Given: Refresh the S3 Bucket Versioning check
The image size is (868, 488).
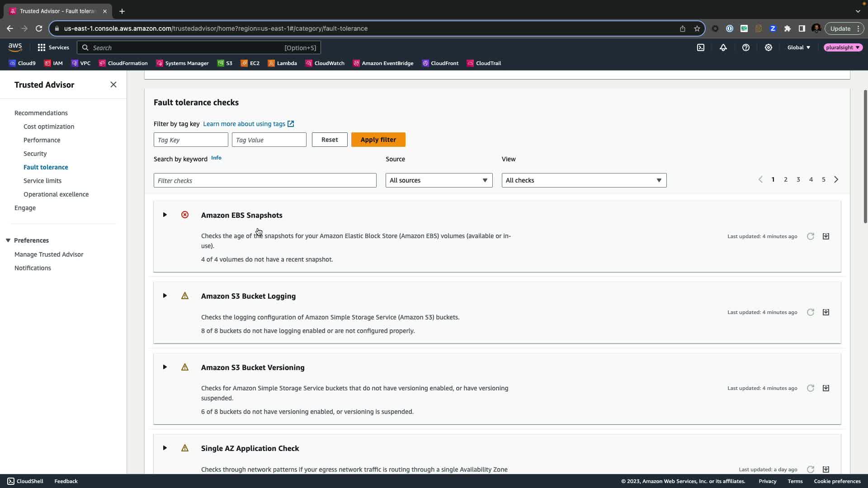Looking at the screenshot, I should click(x=810, y=388).
